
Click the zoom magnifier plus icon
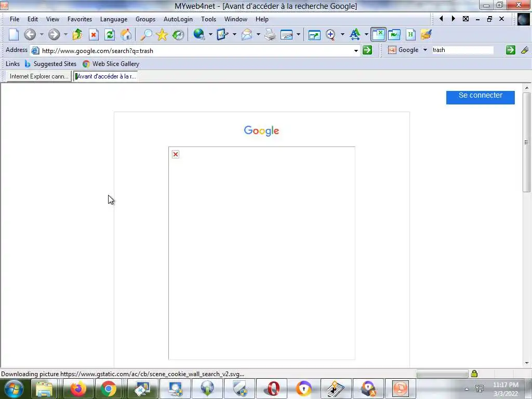tap(331, 35)
